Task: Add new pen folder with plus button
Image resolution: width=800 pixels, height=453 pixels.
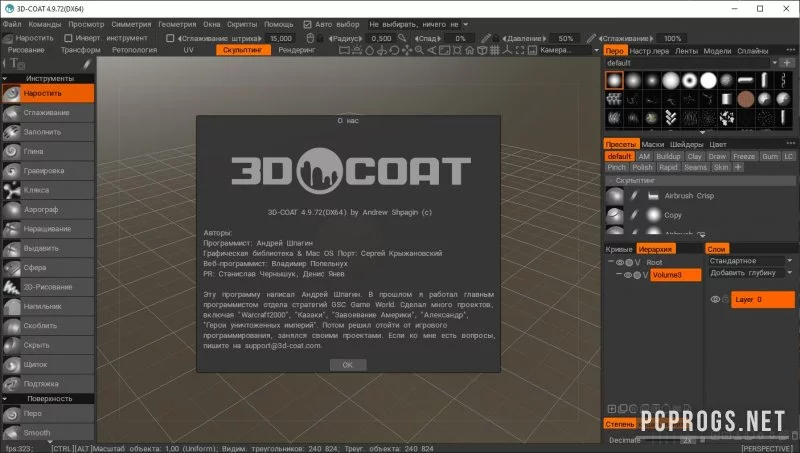Action: tap(787, 63)
